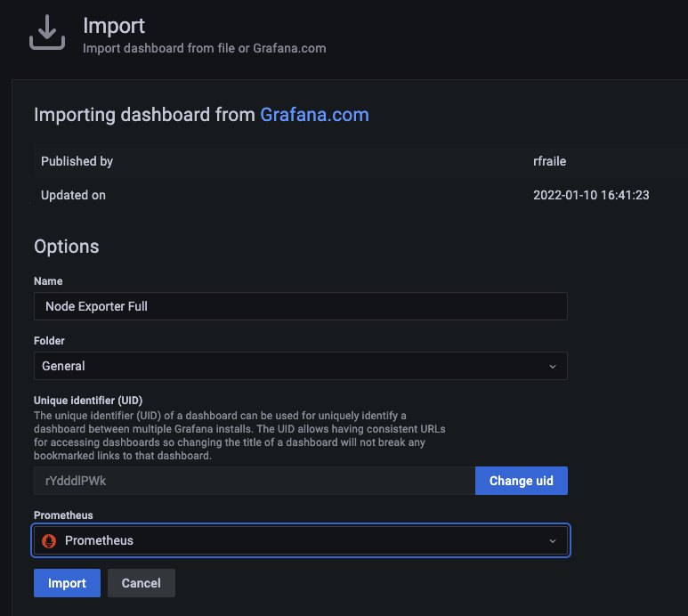
Task: Cancel the dashboard import
Action: click(x=142, y=583)
